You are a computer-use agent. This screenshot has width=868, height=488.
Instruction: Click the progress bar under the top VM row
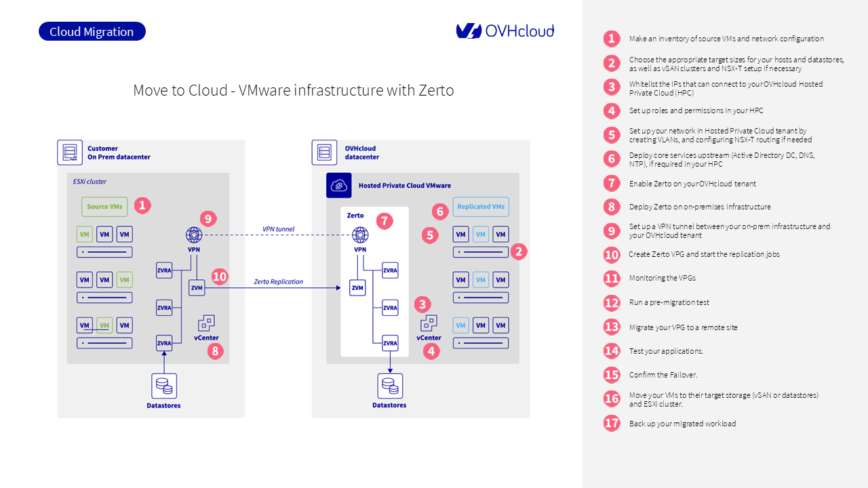click(104, 251)
